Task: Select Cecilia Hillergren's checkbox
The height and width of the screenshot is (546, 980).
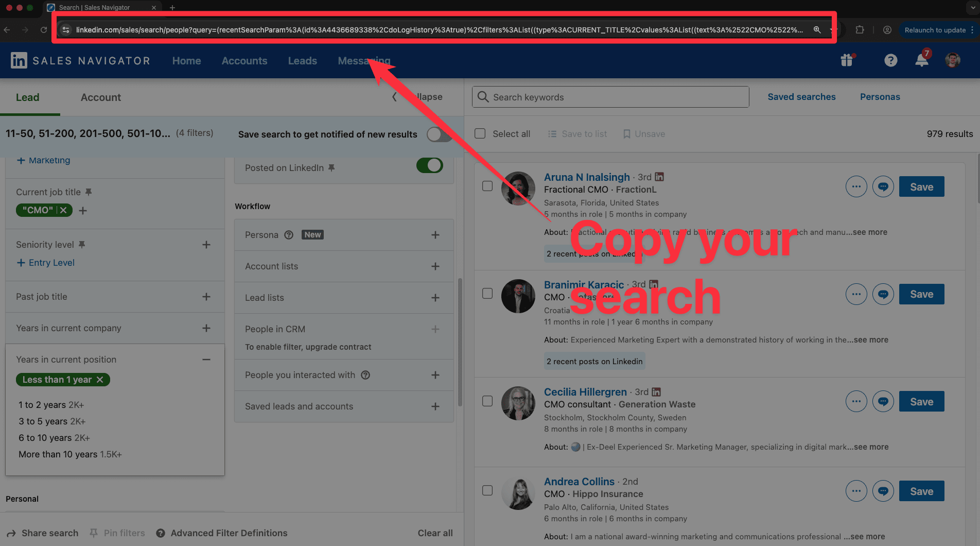Action: 487,401
